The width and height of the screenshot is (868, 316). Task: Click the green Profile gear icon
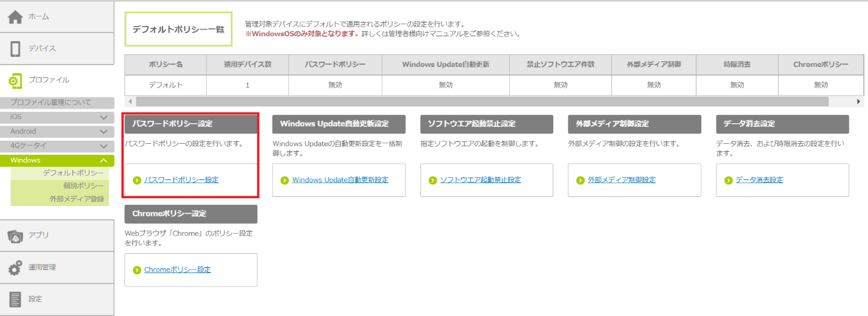(x=15, y=80)
